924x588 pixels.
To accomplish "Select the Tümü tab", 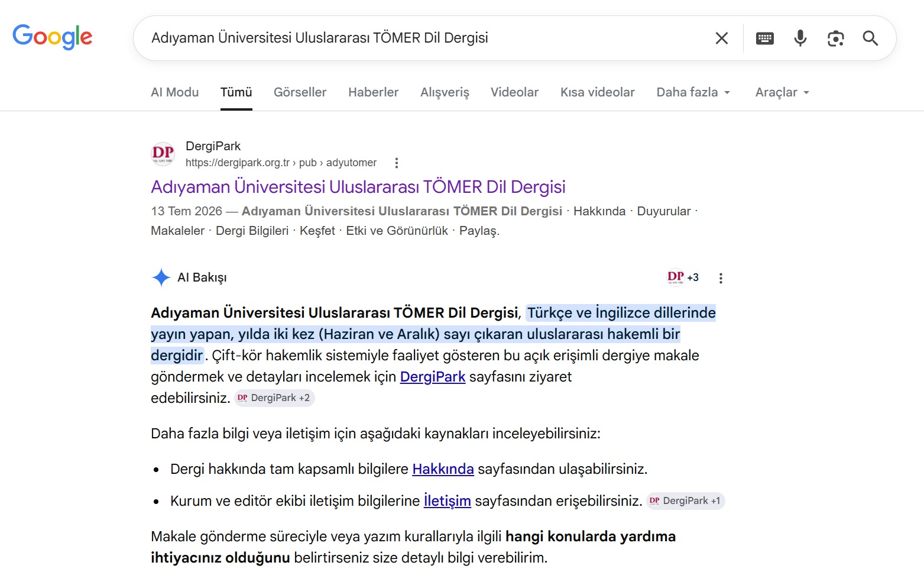I will [236, 92].
